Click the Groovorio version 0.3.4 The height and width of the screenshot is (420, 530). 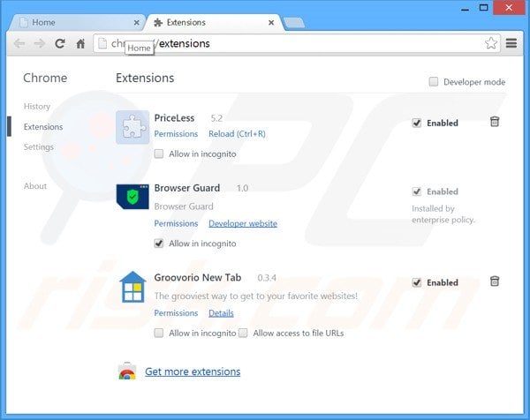(x=267, y=278)
